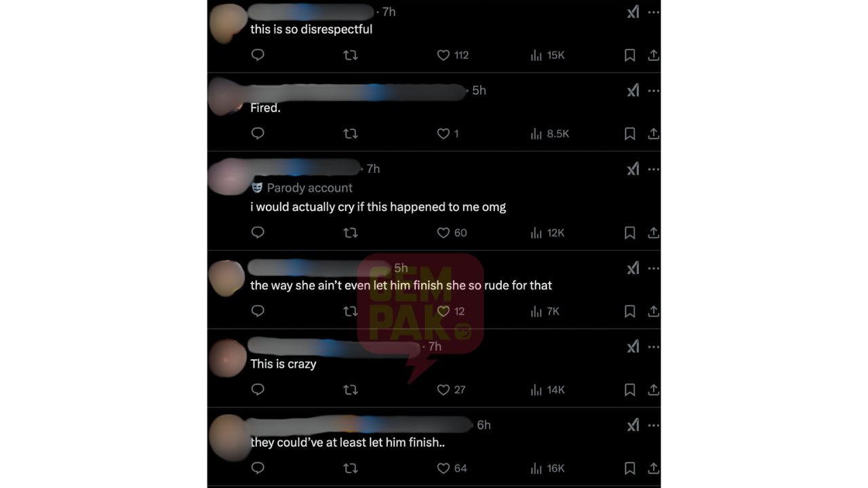Toggle retweet on "this is so disrespectful" tweet

click(351, 55)
